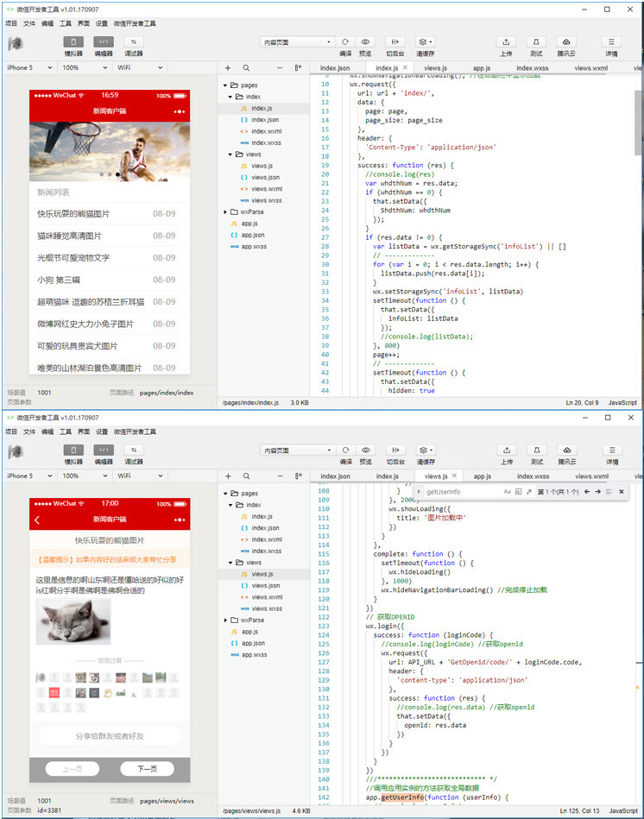The image size is (644, 819).
Task: Toggle the 编辑器 editor panel in bottom window
Action: [103, 450]
